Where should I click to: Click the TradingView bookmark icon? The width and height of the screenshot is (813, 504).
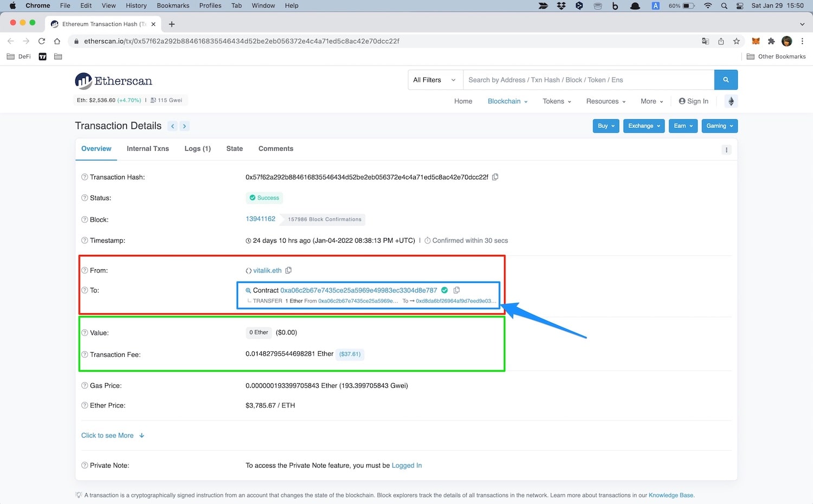pyautogui.click(x=43, y=56)
